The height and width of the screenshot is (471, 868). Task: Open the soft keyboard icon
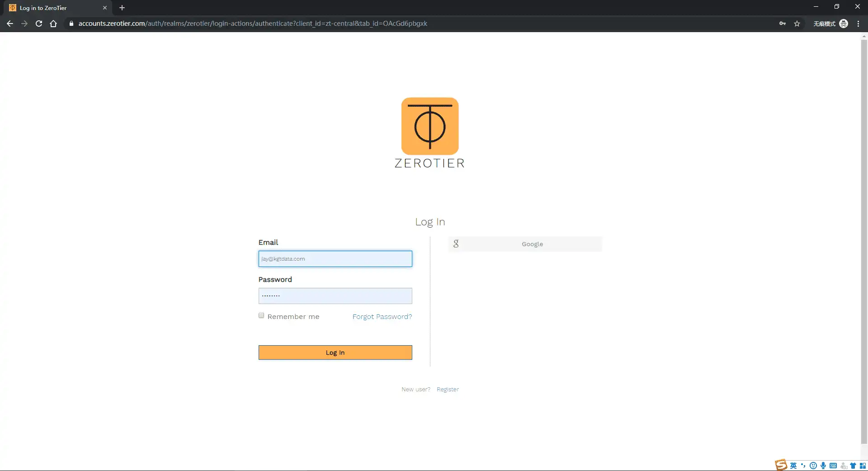click(833, 466)
